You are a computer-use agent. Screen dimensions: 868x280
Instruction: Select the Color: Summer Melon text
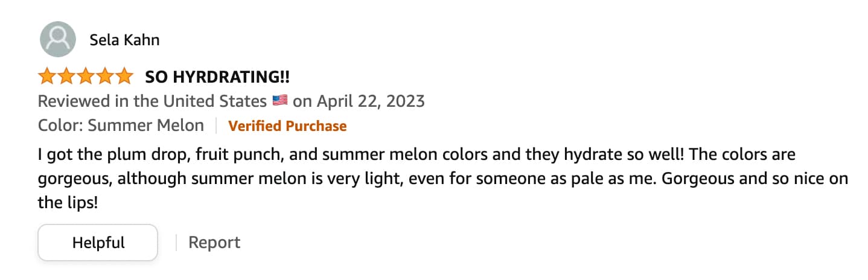pyautogui.click(x=121, y=126)
